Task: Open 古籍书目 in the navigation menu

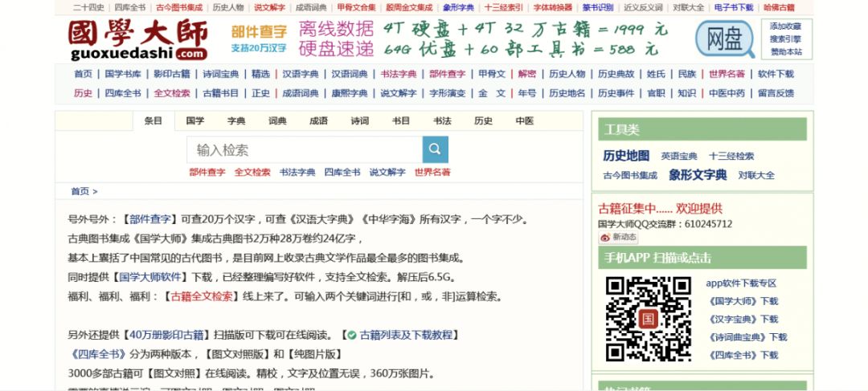Action: coord(220,93)
